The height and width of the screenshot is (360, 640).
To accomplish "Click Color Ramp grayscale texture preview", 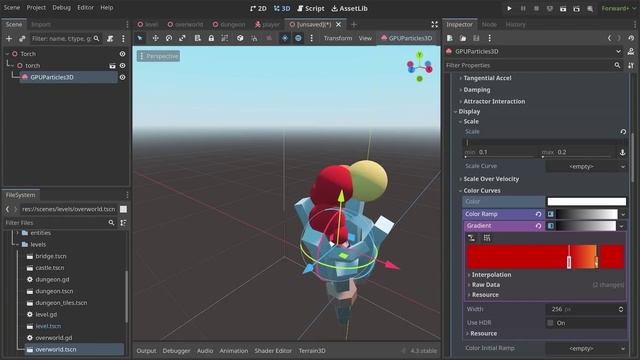I will (x=586, y=214).
